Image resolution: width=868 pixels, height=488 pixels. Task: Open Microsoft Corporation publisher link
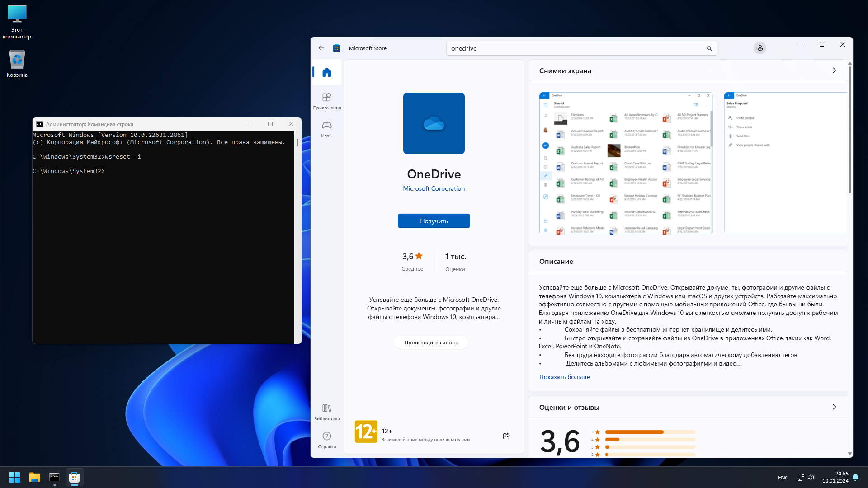coord(433,188)
